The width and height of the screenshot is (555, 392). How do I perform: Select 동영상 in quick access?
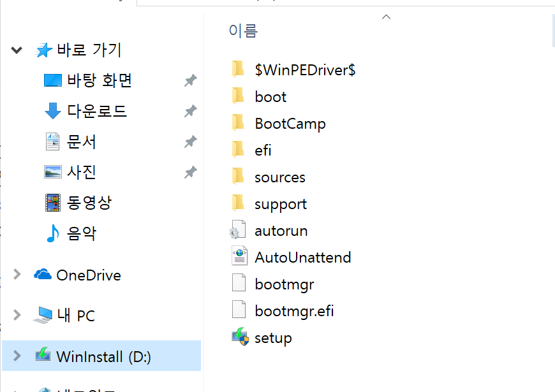pos(89,203)
